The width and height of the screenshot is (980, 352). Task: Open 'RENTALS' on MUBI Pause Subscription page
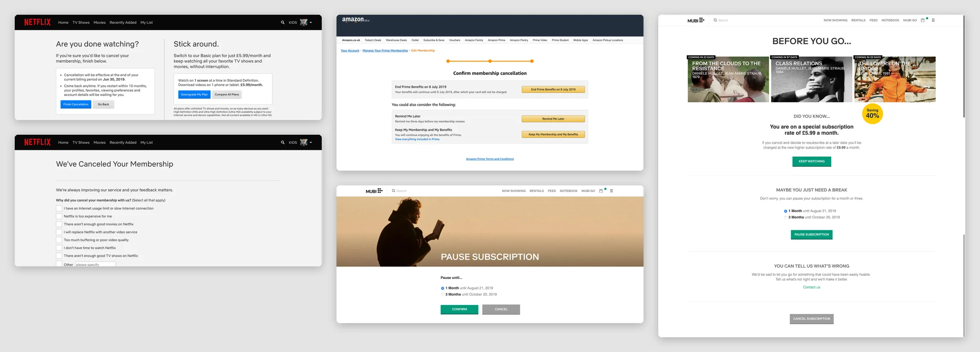(x=537, y=191)
